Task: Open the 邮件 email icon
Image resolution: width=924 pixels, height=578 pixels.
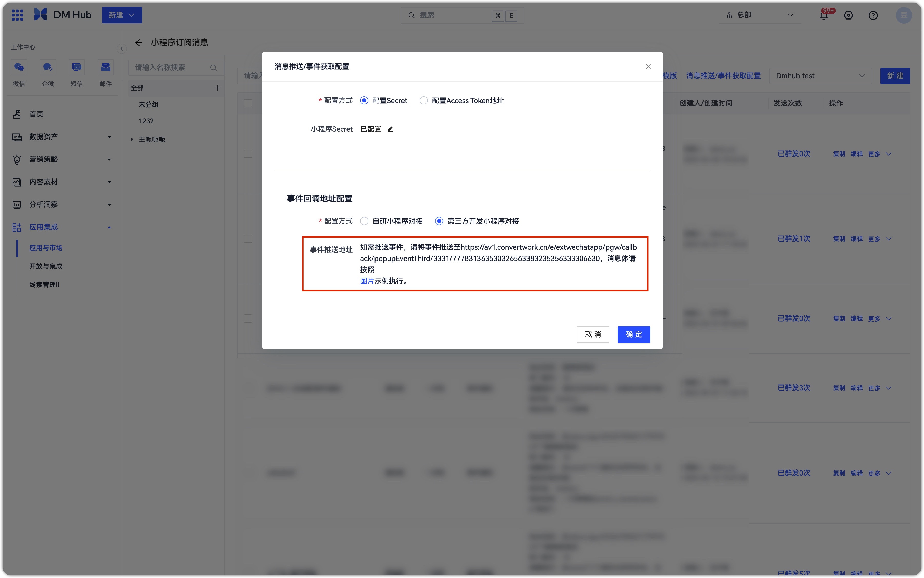Action: coord(105,68)
